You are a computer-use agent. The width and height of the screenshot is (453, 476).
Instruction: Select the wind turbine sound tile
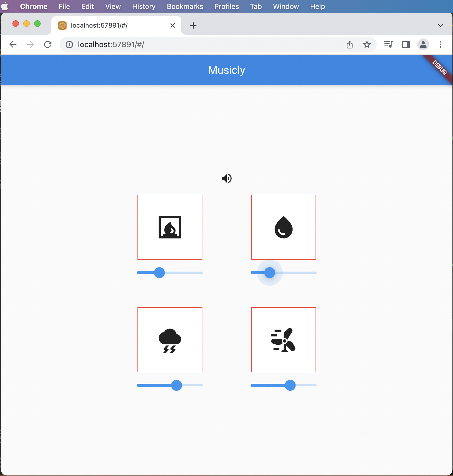(284, 340)
